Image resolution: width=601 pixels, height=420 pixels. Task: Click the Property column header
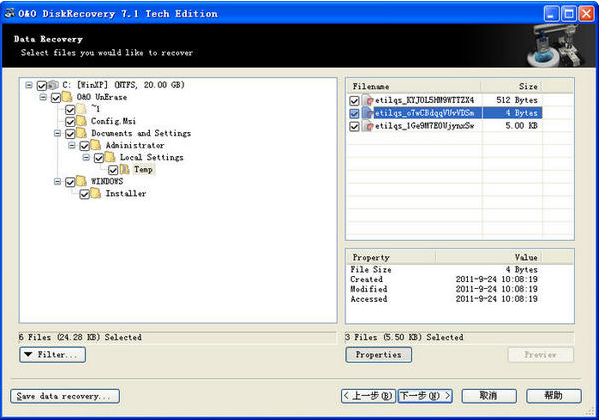[x=391, y=258]
